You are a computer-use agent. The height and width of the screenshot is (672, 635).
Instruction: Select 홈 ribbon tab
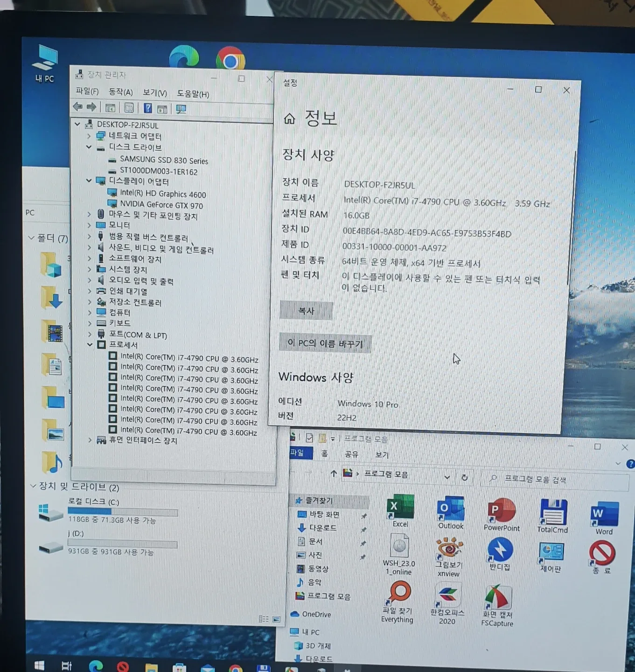tap(325, 453)
